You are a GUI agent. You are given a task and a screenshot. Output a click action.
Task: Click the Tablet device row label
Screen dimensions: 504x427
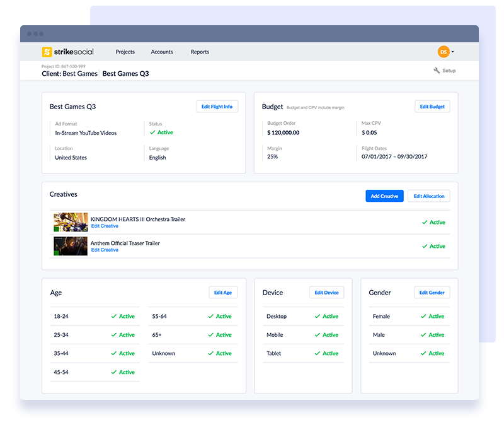click(273, 353)
